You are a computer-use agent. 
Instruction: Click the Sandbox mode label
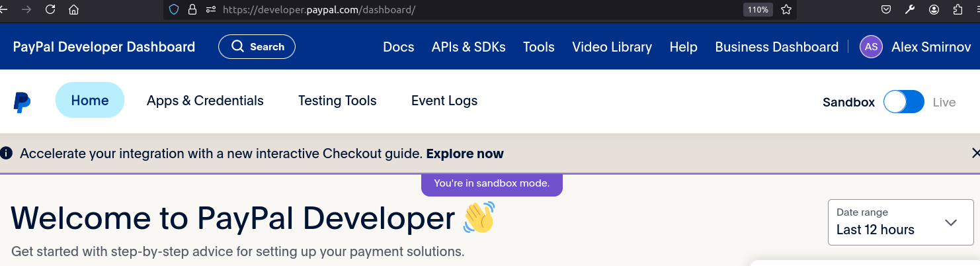(848, 103)
